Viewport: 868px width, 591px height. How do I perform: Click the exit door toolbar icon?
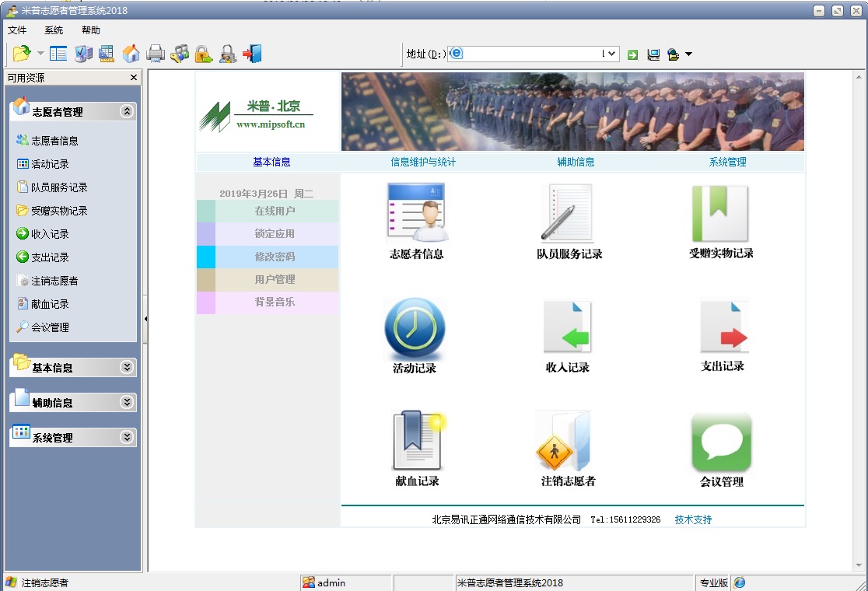[253, 54]
